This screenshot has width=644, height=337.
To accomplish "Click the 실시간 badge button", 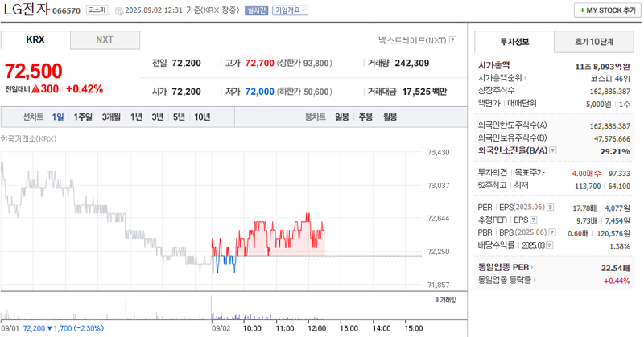I will (256, 10).
